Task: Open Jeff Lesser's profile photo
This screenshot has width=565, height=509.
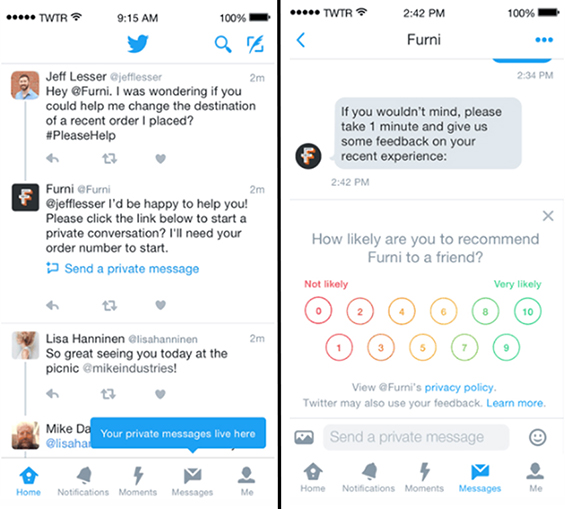Action: click(25, 85)
